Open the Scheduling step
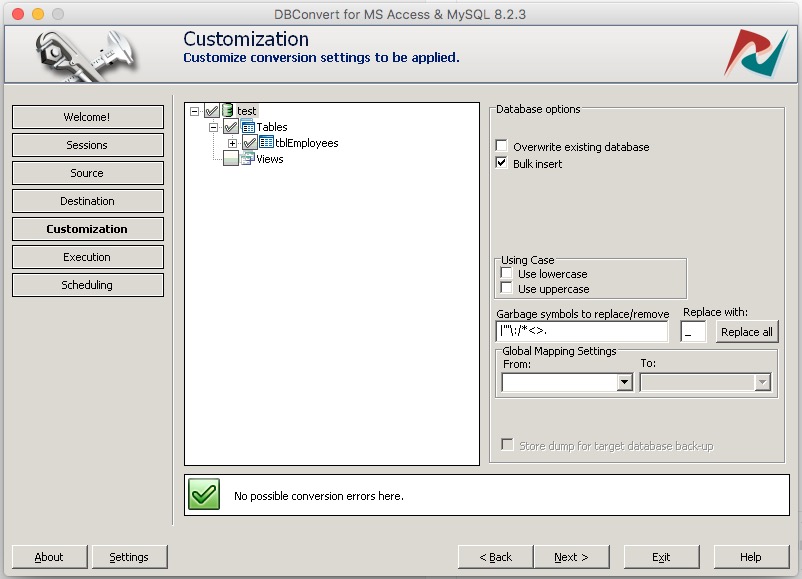The width and height of the screenshot is (802, 579). pos(87,285)
